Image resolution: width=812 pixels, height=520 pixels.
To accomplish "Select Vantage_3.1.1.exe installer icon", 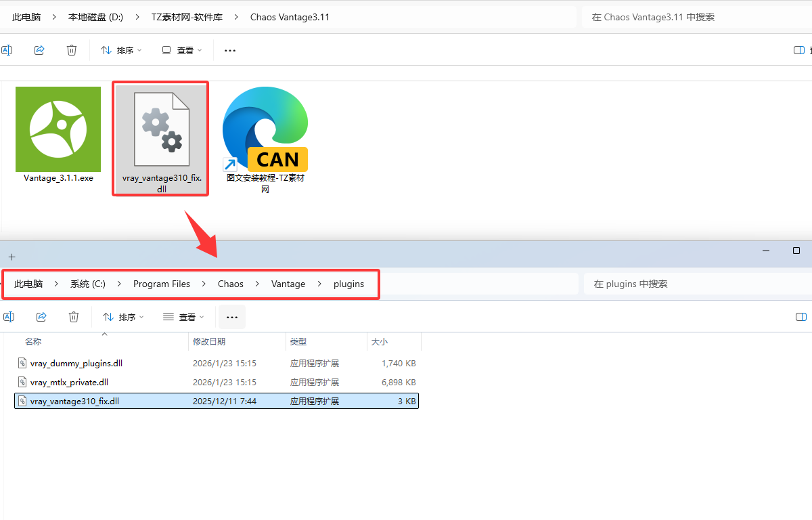I will pyautogui.click(x=58, y=129).
